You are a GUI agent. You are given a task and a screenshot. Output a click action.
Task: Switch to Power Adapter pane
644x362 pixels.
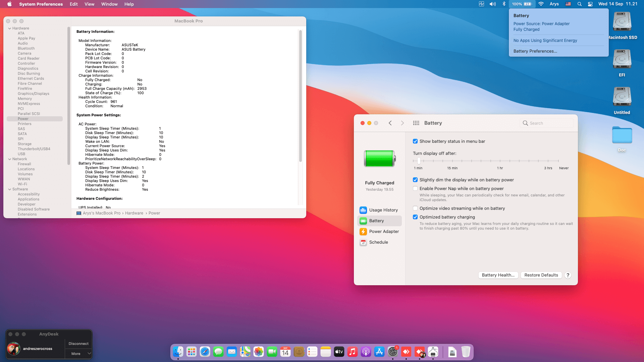coord(379,232)
